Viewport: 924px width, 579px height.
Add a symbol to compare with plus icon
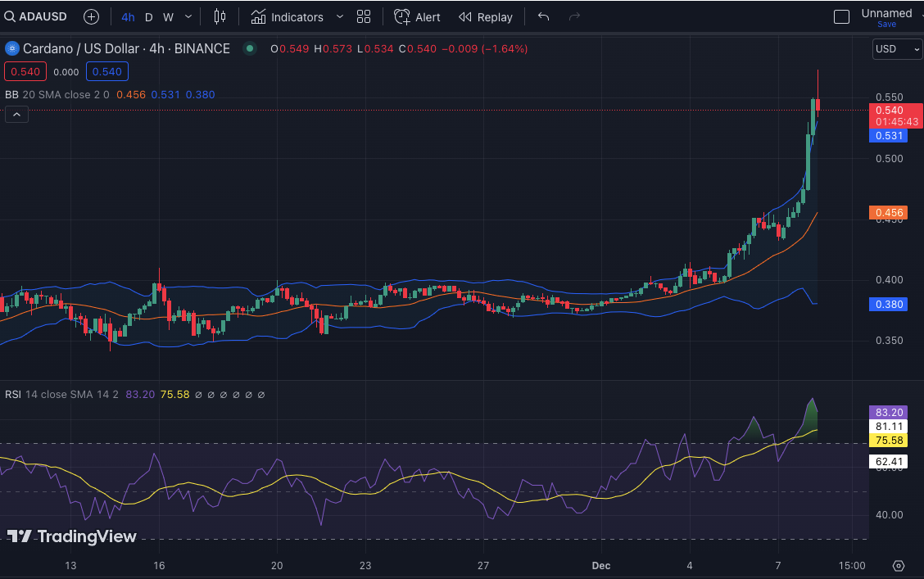point(92,16)
